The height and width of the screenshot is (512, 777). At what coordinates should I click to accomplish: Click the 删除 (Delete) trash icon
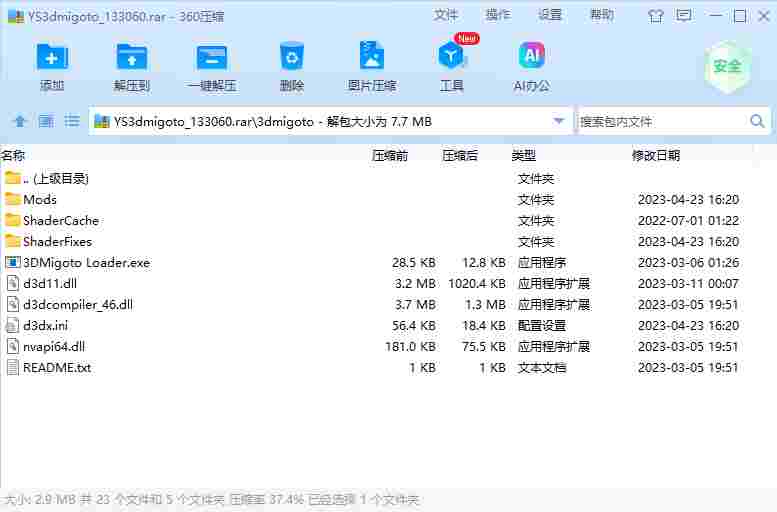(291, 56)
